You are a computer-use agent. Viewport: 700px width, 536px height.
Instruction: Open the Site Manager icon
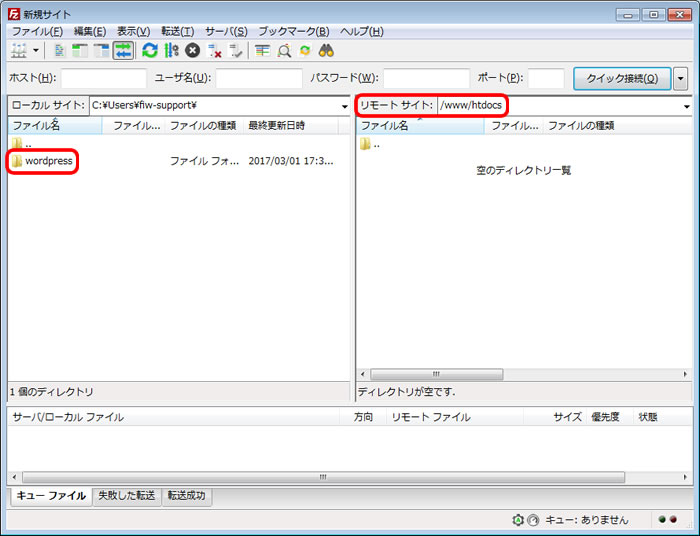tap(19, 50)
